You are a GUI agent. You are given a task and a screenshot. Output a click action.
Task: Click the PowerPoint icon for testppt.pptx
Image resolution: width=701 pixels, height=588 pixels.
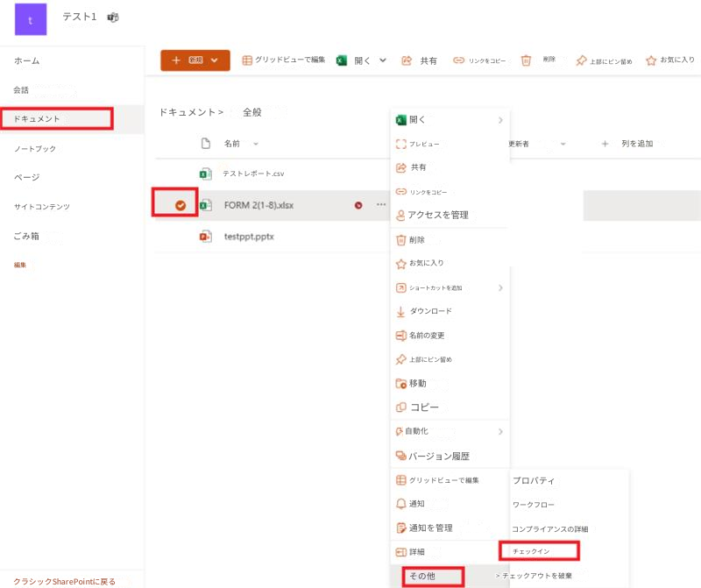click(206, 236)
